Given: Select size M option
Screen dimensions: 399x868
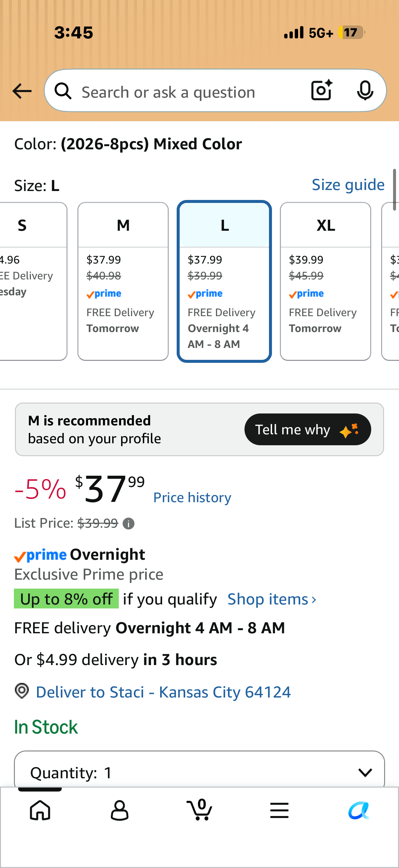Looking at the screenshot, I should click(x=123, y=281).
